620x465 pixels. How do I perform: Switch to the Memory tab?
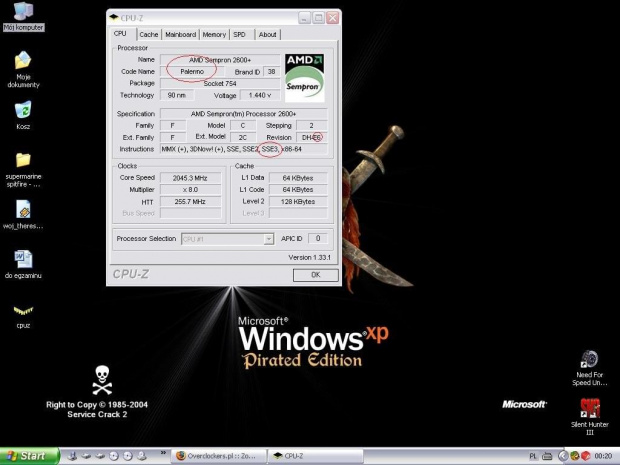pos(214,34)
